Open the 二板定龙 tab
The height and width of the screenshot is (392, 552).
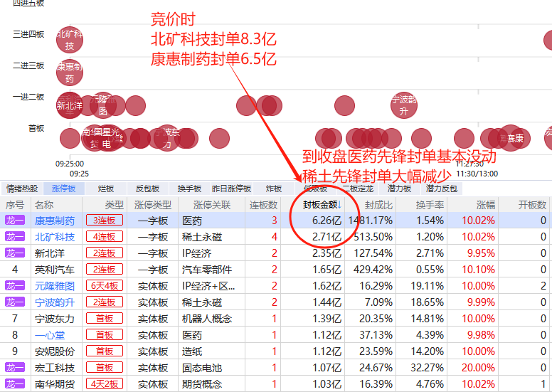click(x=358, y=189)
